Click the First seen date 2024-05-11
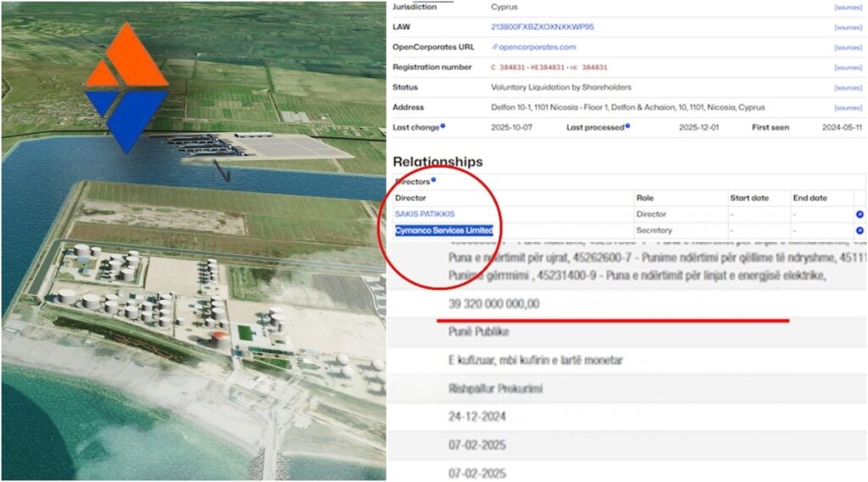 tap(842, 127)
